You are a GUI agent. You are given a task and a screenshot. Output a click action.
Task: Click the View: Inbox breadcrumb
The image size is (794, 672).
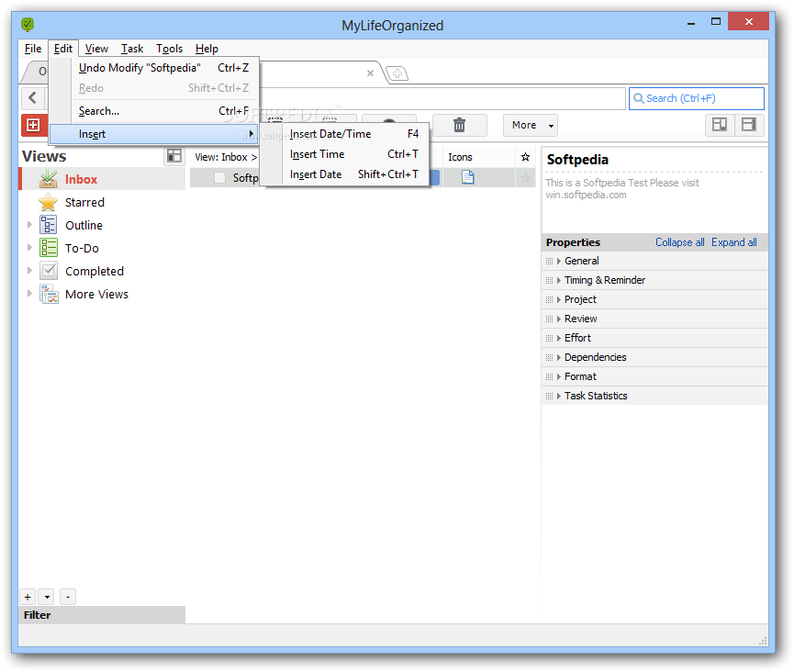point(226,157)
